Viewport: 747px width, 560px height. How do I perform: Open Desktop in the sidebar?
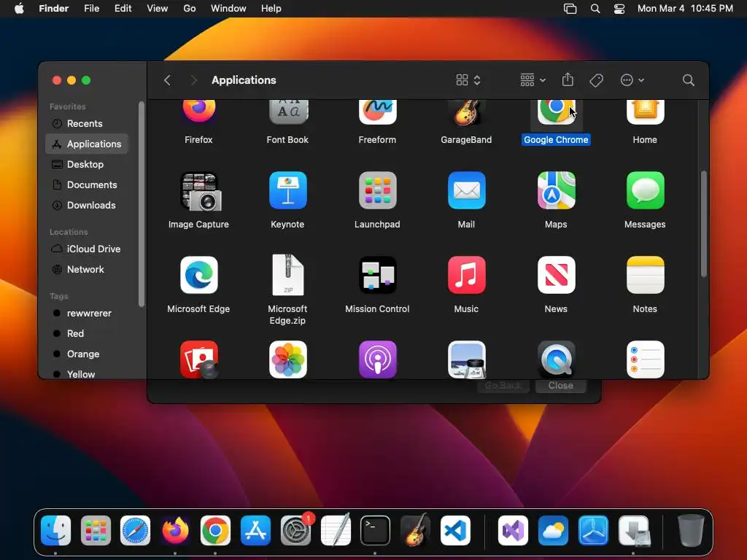pos(86,164)
